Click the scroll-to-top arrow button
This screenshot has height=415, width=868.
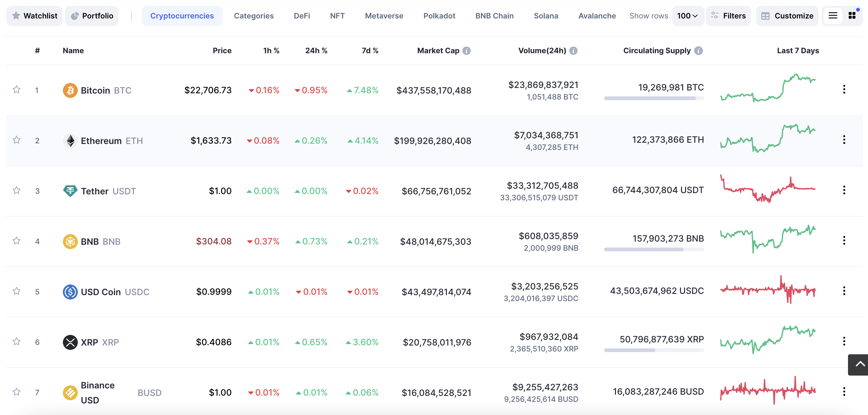coord(858,365)
